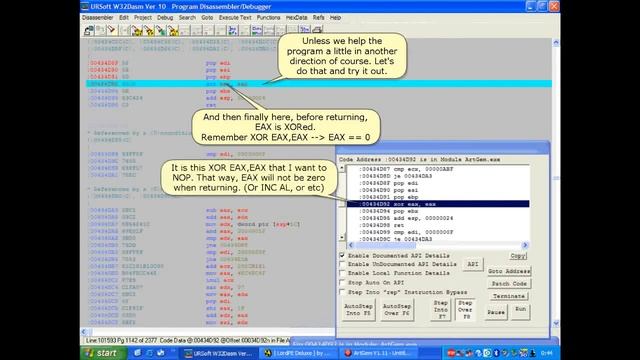Click Step Over F8 button
The width and height of the screenshot is (640, 360).
tap(465, 310)
